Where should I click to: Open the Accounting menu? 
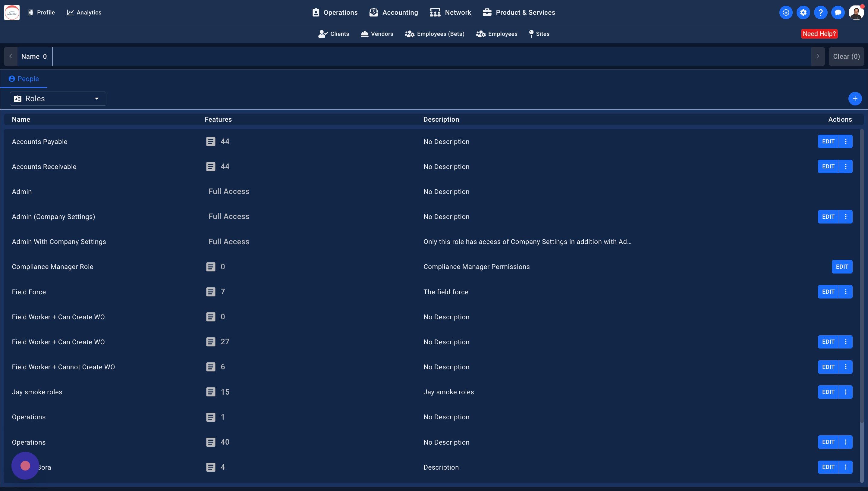(393, 12)
